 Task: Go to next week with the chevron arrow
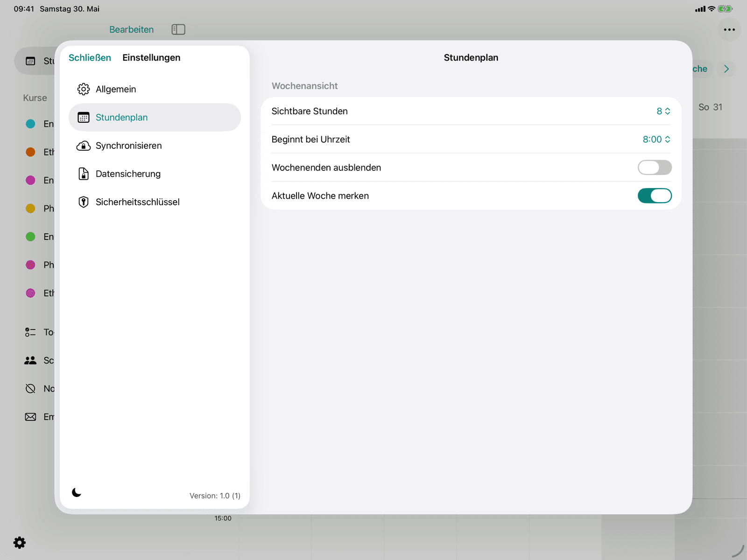click(x=726, y=69)
